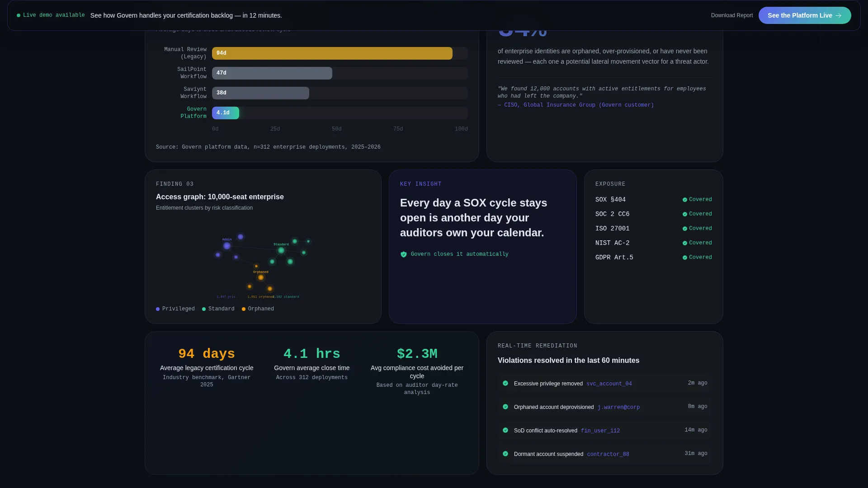Click the check icon for Orphaned account deprovisioned

tap(505, 407)
